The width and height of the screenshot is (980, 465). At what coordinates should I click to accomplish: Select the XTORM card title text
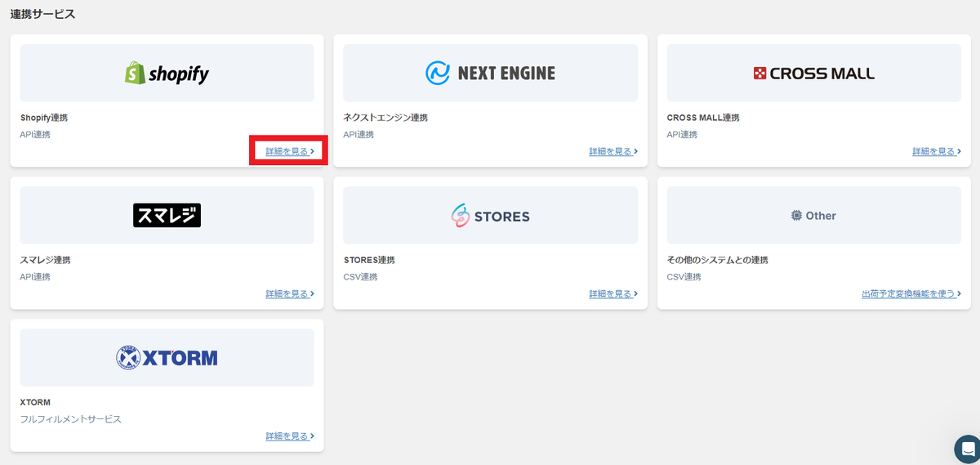35,402
